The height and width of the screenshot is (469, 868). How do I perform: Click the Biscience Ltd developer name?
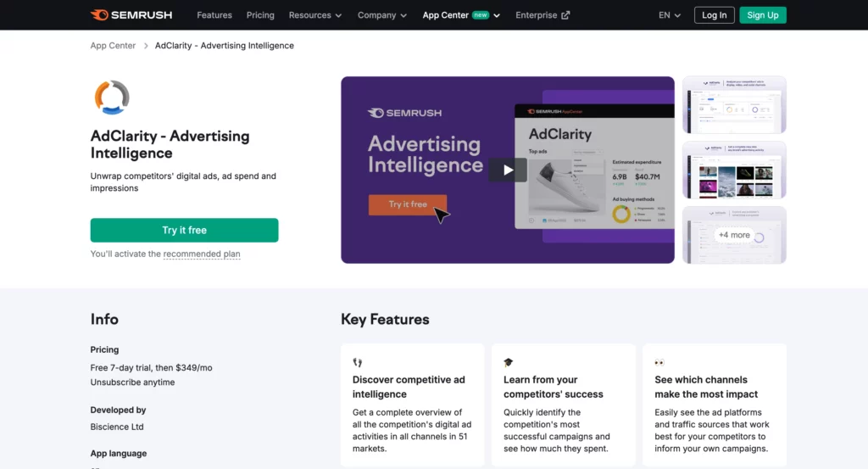point(117,427)
